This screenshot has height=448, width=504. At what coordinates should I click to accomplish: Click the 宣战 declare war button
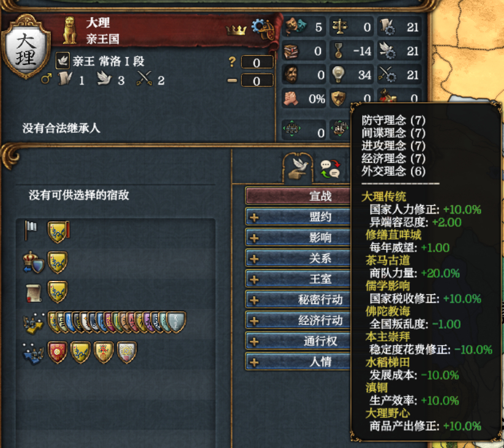coord(298,196)
